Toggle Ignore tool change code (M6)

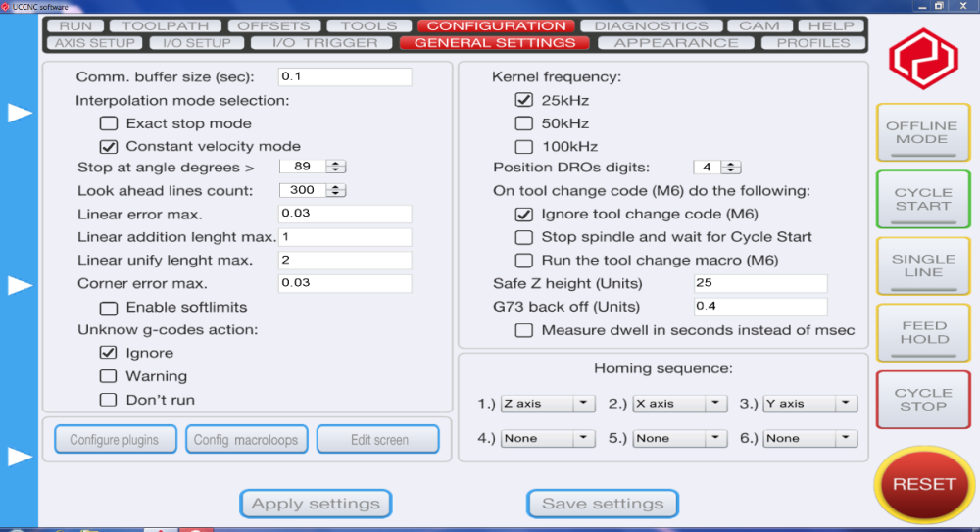click(x=523, y=215)
